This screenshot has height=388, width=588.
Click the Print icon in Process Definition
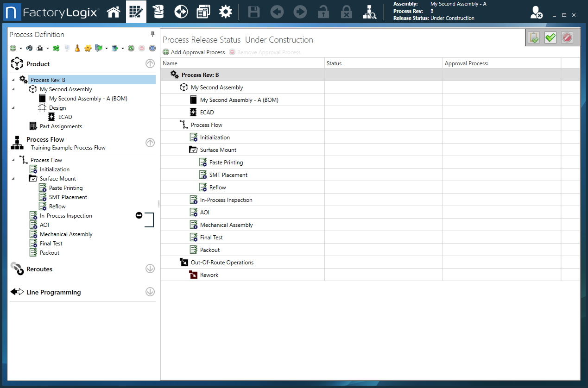40,48
